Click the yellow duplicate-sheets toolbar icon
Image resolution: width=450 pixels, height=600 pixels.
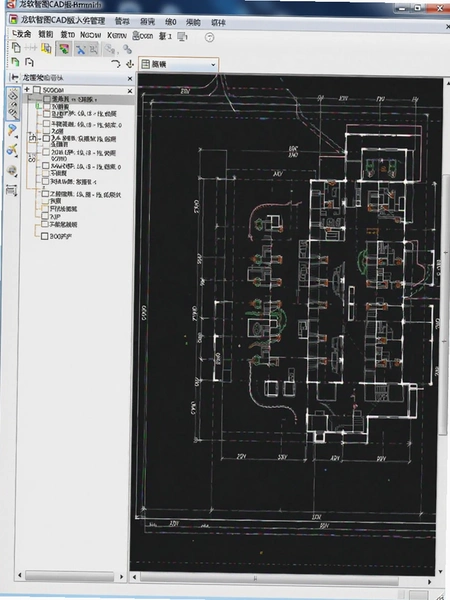click(x=46, y=48)
